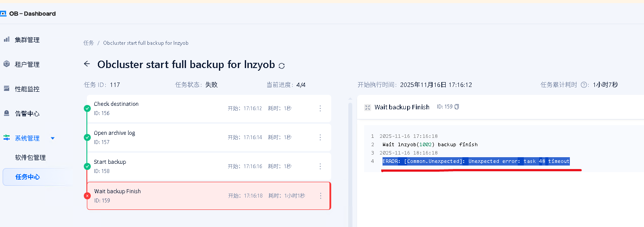Open 性能监控 in the sidebar
Viewport: 644px width, 227px height.
pos(27,89)
